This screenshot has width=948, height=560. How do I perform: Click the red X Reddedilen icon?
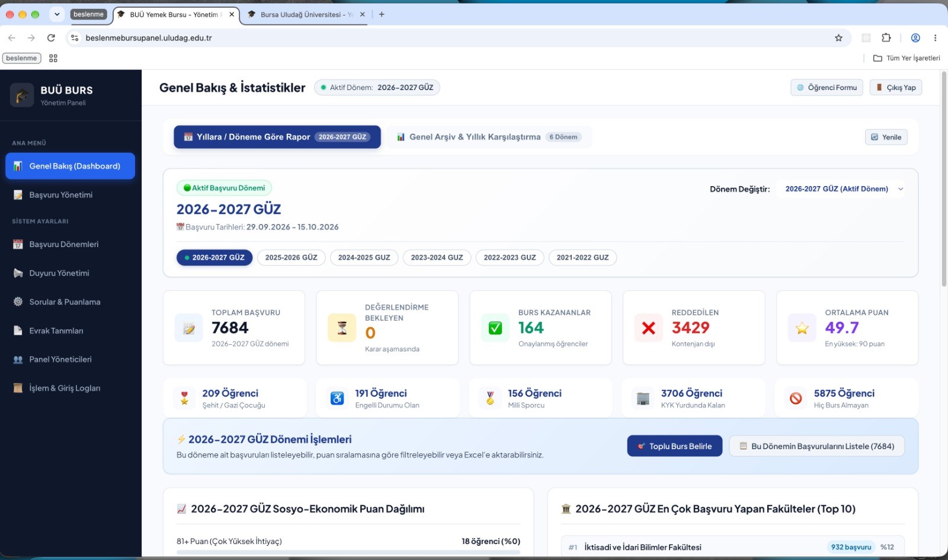click(x=649, y=328)
